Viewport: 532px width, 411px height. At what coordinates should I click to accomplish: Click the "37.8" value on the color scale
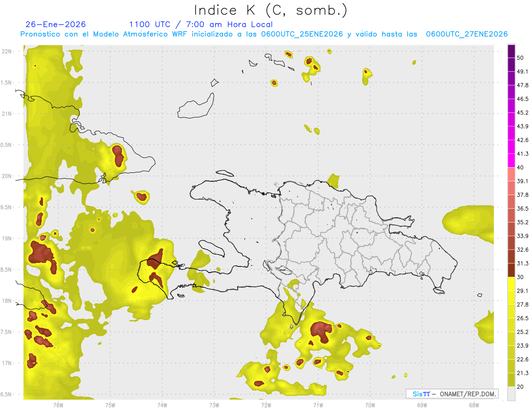click(523, 195)
